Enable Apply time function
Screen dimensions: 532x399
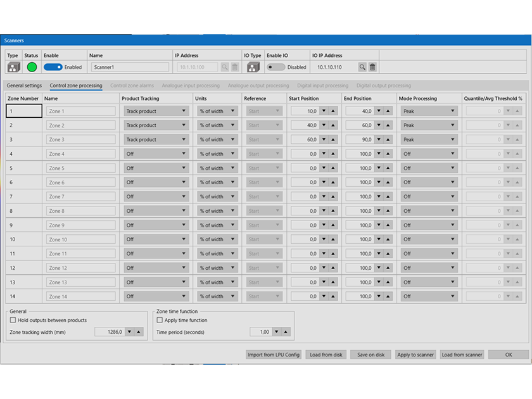tap(160, 320)
